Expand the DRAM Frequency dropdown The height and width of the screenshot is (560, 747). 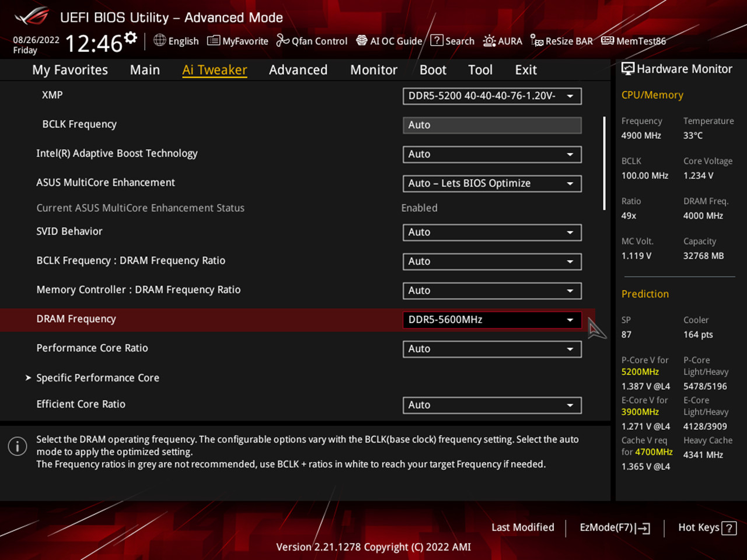coord(491,320)
